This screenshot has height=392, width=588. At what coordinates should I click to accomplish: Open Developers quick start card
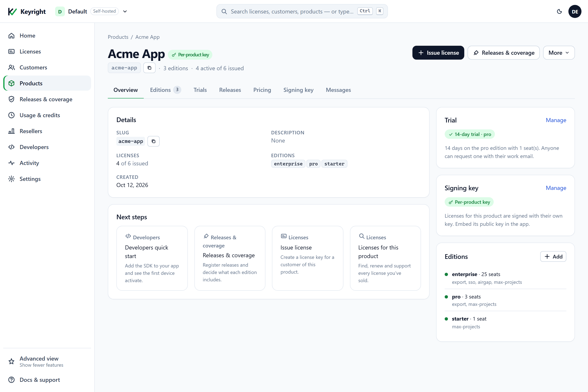pyautogui.click(x=152, y=258)
